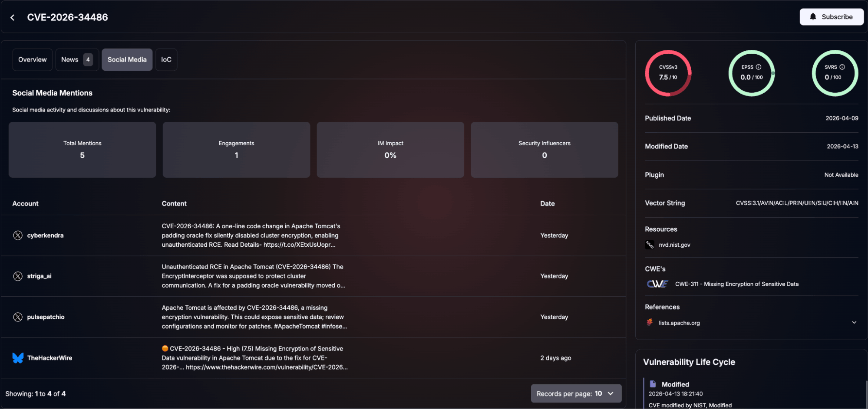Click the IM Impact card
868x409 pixels.
click(390, 150)
